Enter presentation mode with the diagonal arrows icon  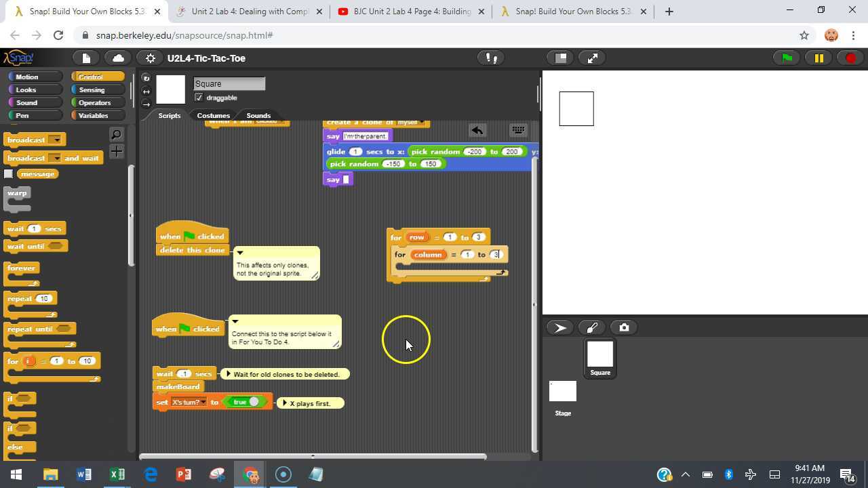pos(592,58)
